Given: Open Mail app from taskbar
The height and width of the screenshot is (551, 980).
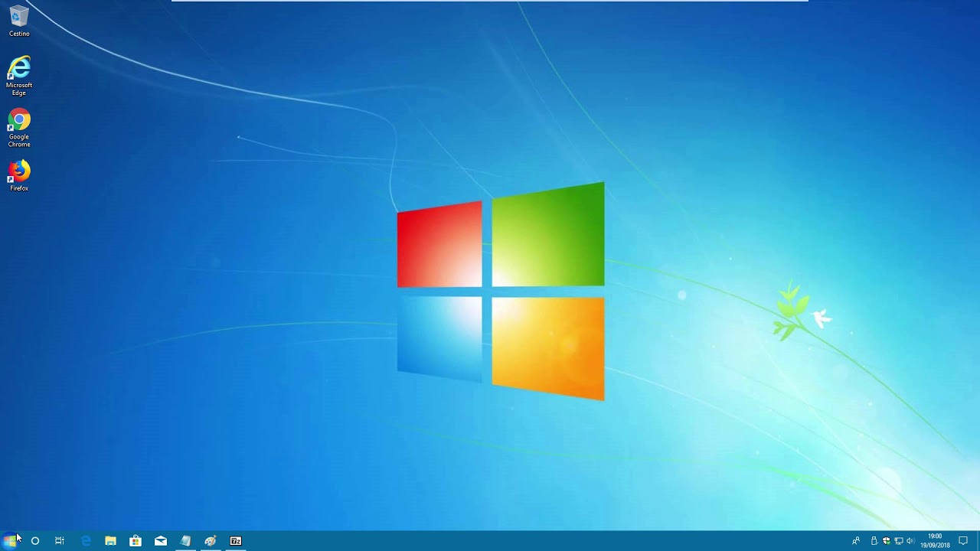Looking at the screenshot, I should pos(161,541).
